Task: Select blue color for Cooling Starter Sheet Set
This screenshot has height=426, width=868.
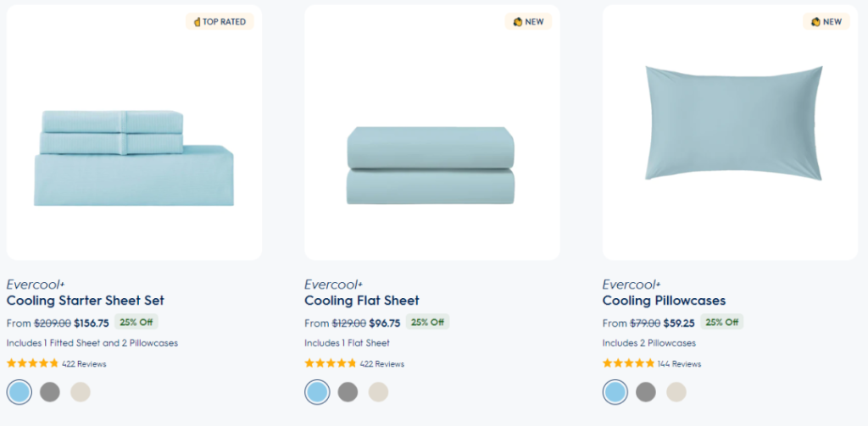Action: click(19, 392)
